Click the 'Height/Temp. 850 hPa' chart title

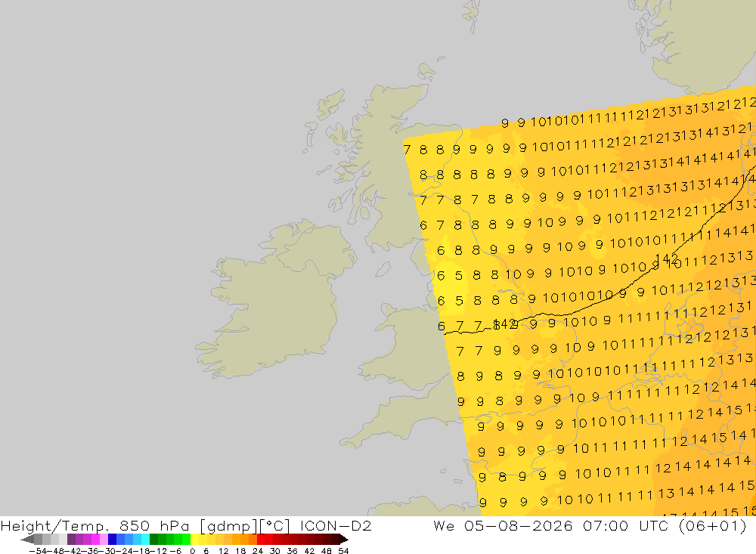pyautogui.click(x=95, y=525)
